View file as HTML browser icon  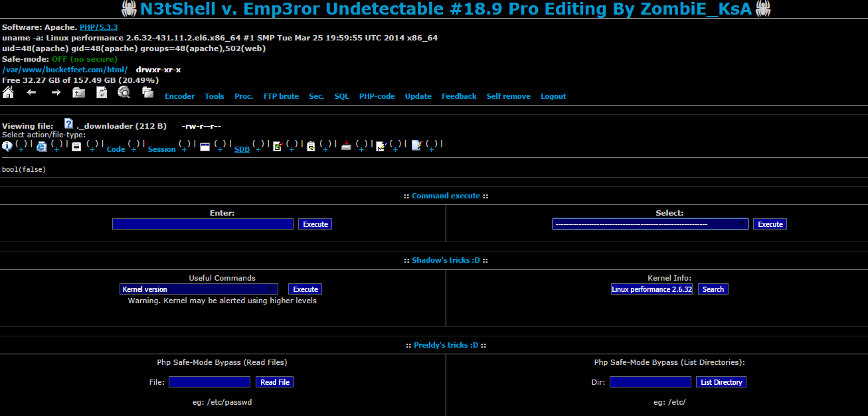(42, 147)
